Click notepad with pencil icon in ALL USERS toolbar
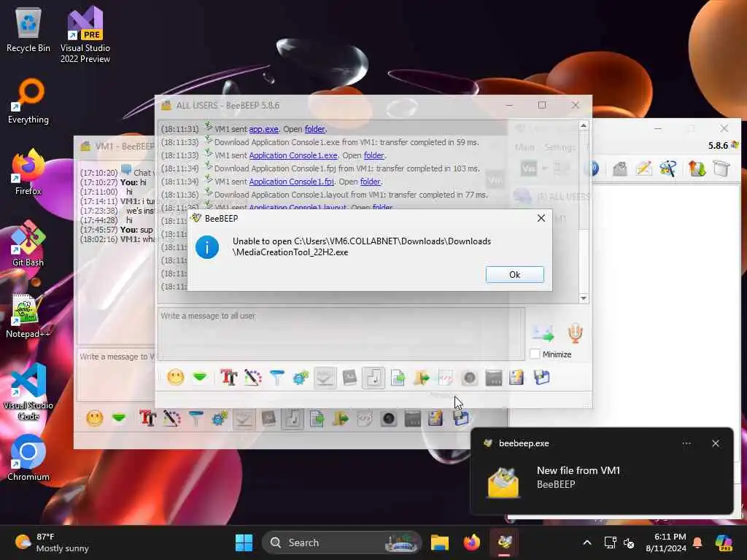747x560 pixels. (x=517, y=378)
